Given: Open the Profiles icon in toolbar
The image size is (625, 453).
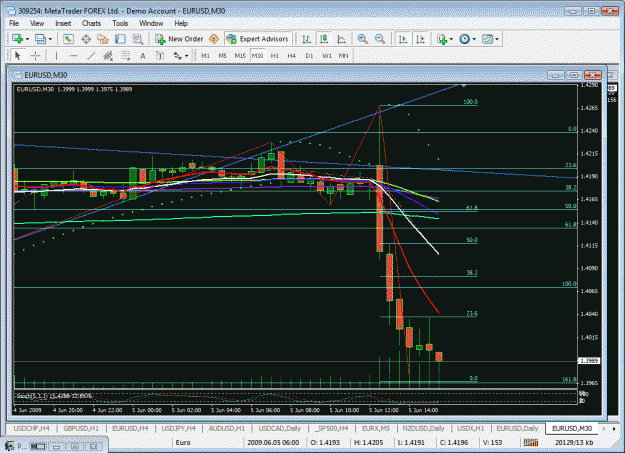Looking at the screenshot, I should click(x=40, y=39).
